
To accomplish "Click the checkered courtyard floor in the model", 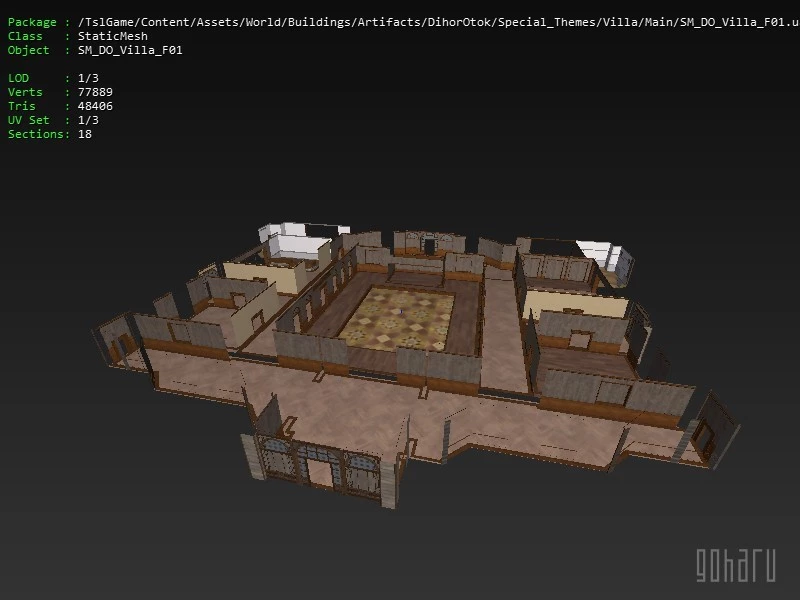I will 400,315.
